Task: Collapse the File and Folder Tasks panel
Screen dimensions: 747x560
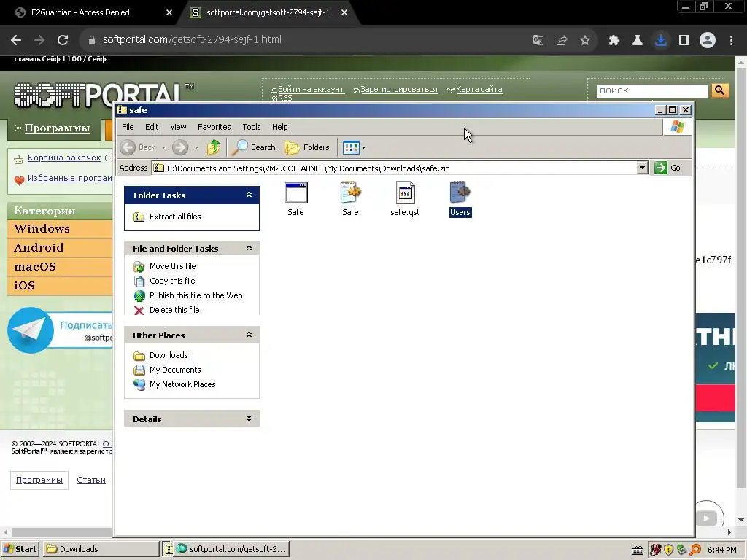Action: point(249,248)
